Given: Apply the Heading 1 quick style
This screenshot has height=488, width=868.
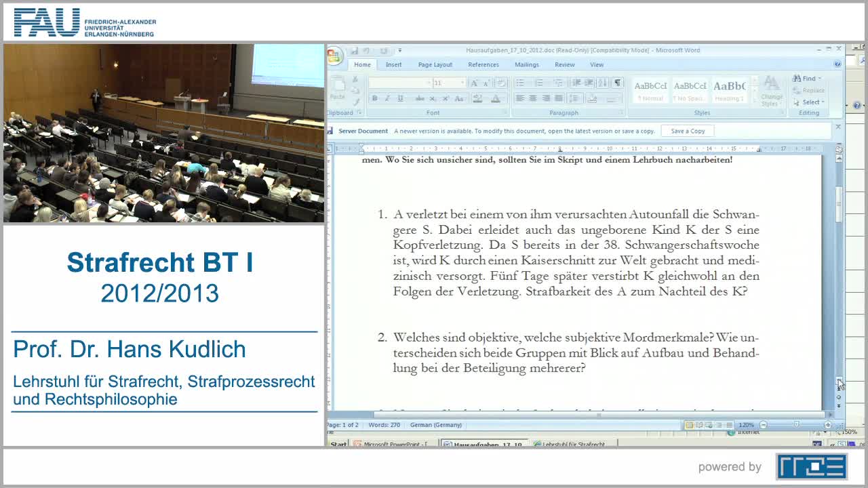Looking at the screenshot, I should point(729,88).
